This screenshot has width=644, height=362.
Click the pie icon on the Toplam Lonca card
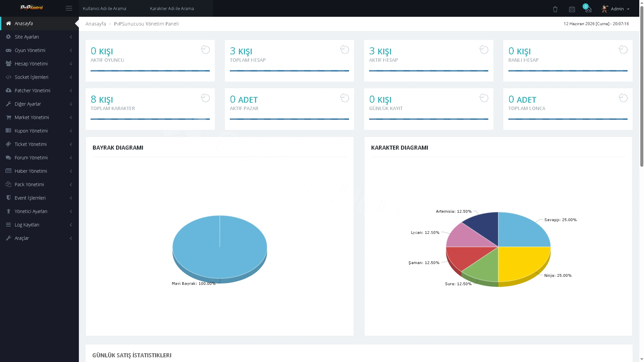pyautogui.click(x=623, y=98)
